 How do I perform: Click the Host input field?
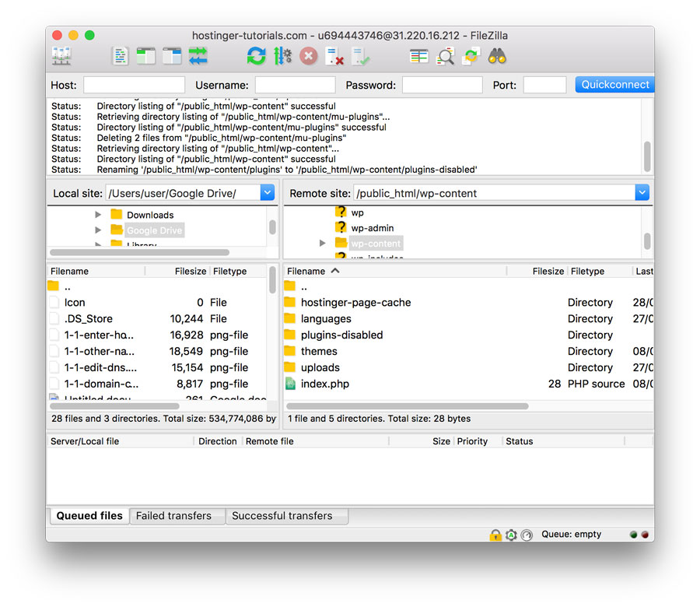[x=134, y=85]
